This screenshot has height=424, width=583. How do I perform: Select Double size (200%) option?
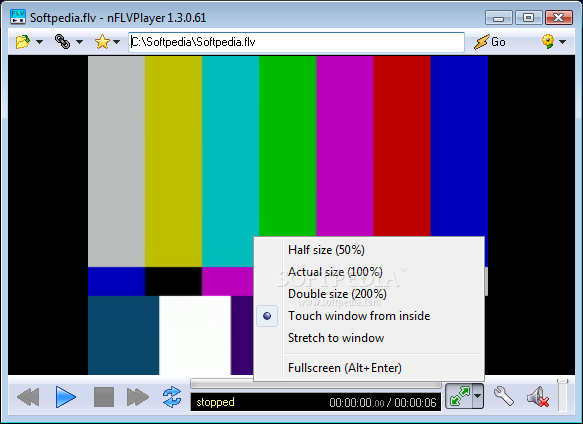click(x=369, y=294)
